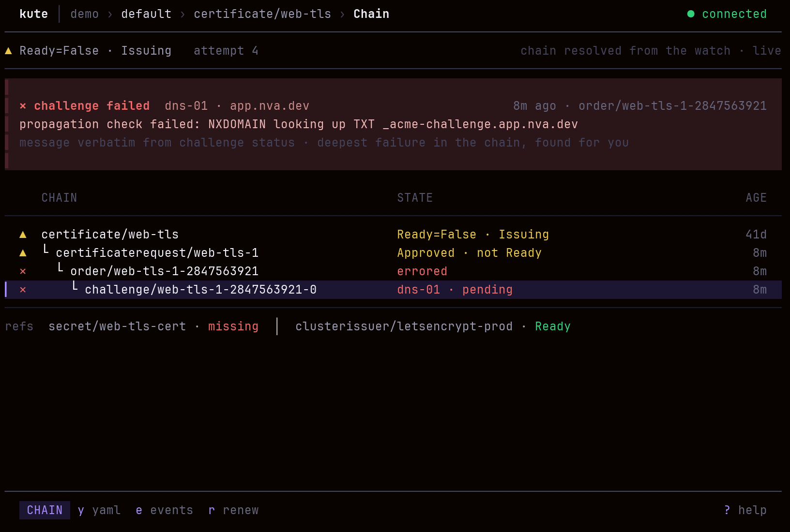Click order/web-tls-1-2847563921 in error banner
This screenshot has width=790, height=532.
(673, 106)
